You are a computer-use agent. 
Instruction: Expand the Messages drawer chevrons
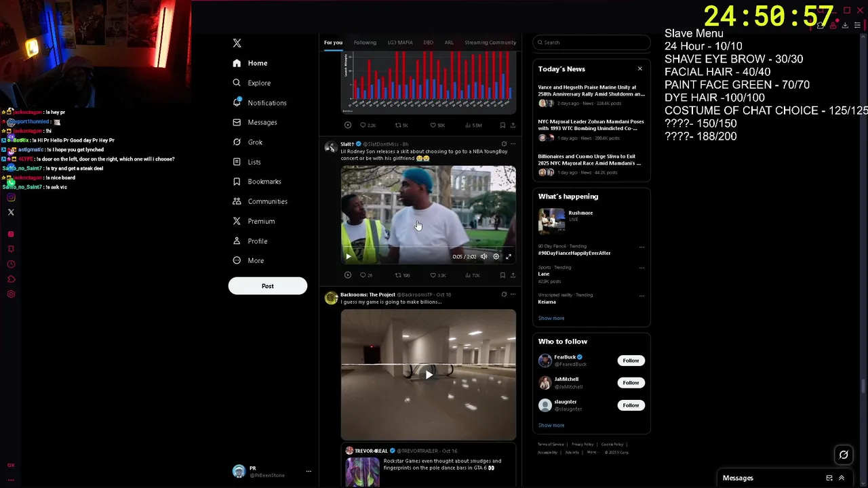842,478
